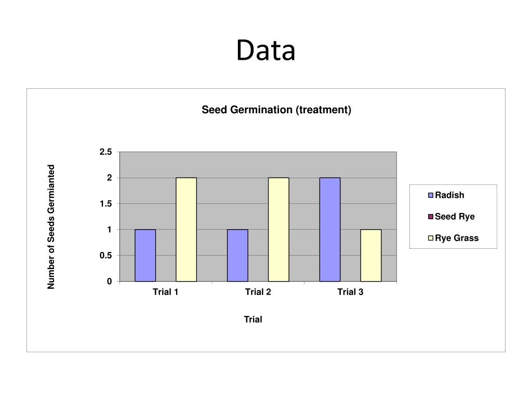The width and height of the screenshot is (532, 399).
Task: Click the Trial 3 category axis label
Action: (x=351, y=292)
